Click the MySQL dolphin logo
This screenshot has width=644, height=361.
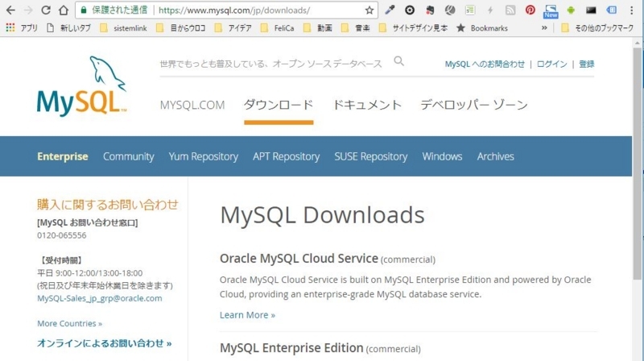click(x=81, y=85)
